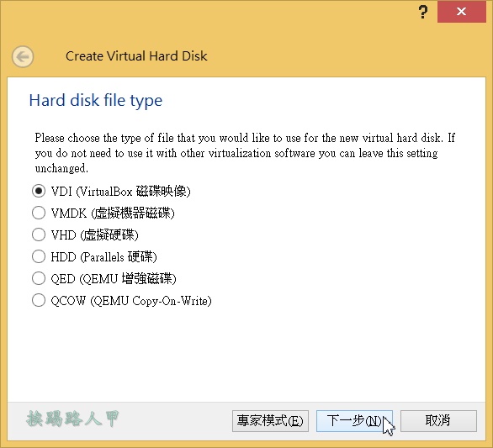Click the 'HDD (Parallels 硬碟)' label text

103,257
